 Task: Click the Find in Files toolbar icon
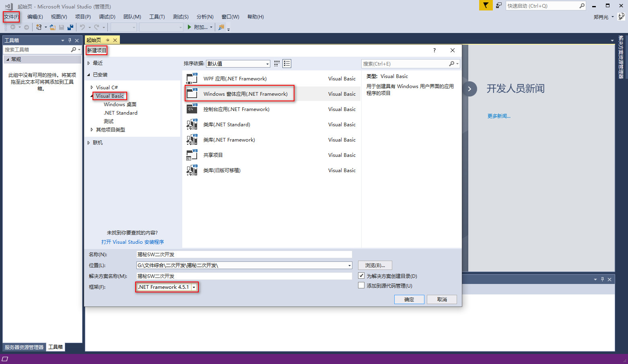(221, 27)
